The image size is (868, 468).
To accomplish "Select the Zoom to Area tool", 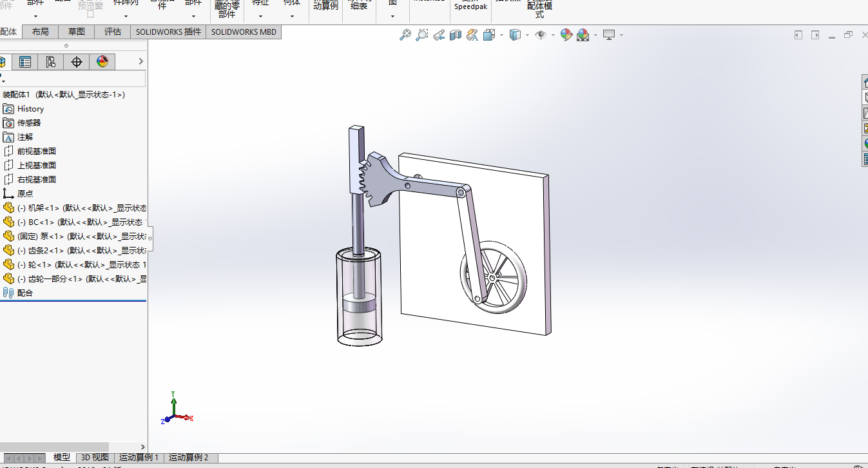I will tap(422, 35).
